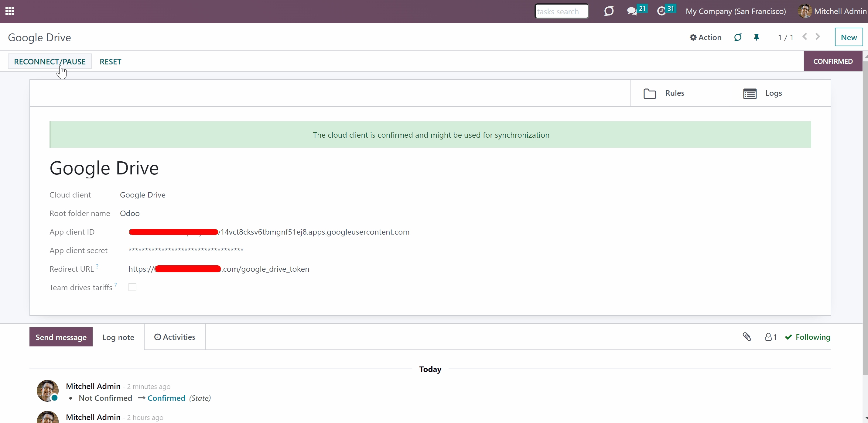Open the apps grid home menu
The height and width of the screenshot is (423, 868).
tap(10, 11)
